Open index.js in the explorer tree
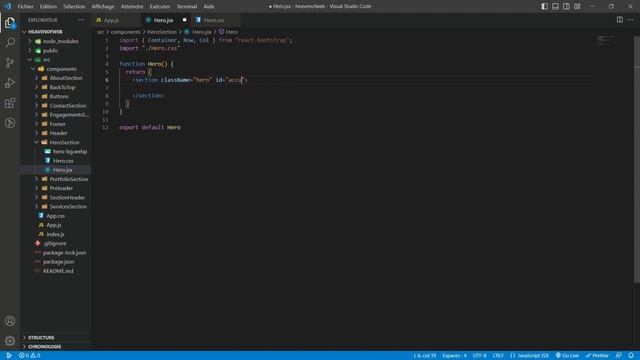This screenshot has height=360, width=640. tap(55, 234)
